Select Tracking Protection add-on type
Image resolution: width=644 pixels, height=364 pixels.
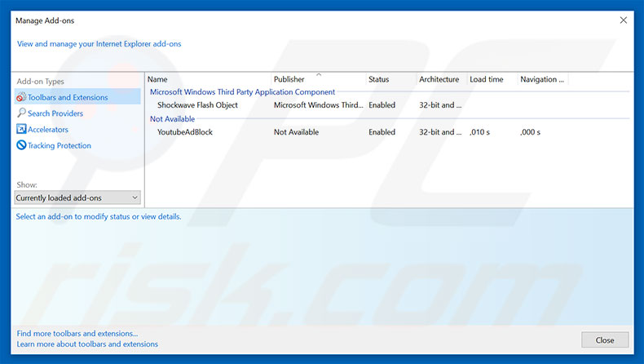[60, 146]
